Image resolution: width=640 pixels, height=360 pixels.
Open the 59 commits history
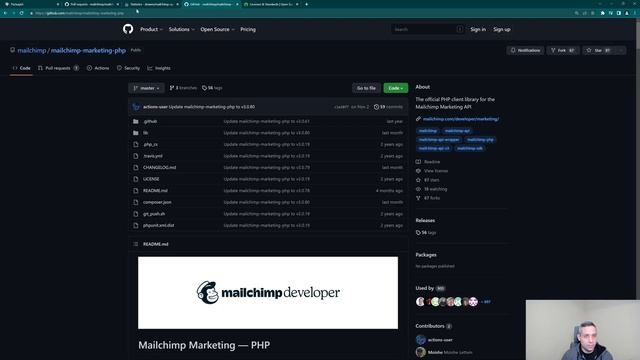tap(388, 107)
